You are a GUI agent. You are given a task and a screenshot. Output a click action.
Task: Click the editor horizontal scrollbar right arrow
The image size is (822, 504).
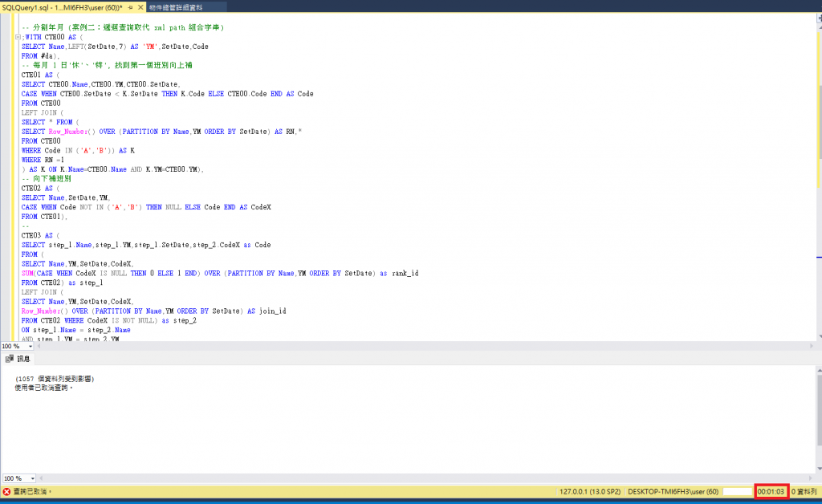click(812, 347)
